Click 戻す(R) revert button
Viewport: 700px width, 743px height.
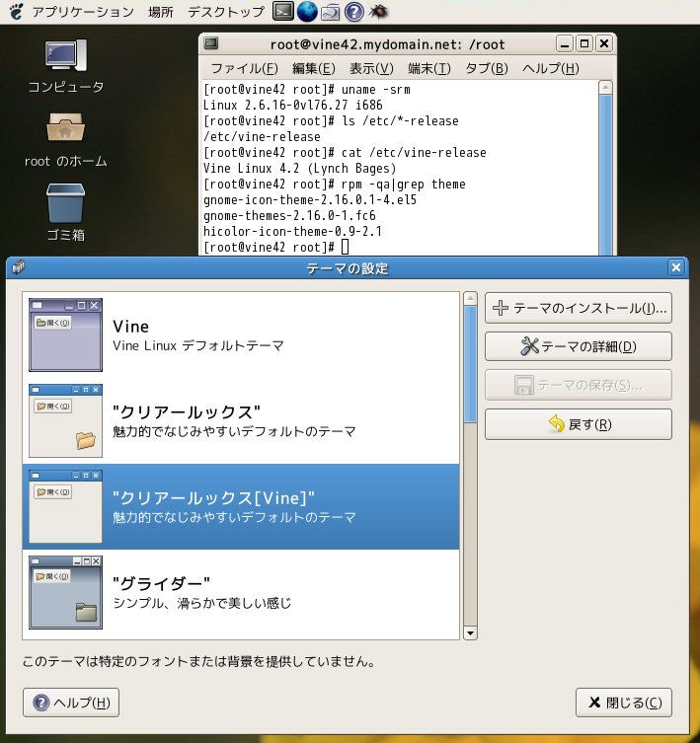tap(579, 424)
